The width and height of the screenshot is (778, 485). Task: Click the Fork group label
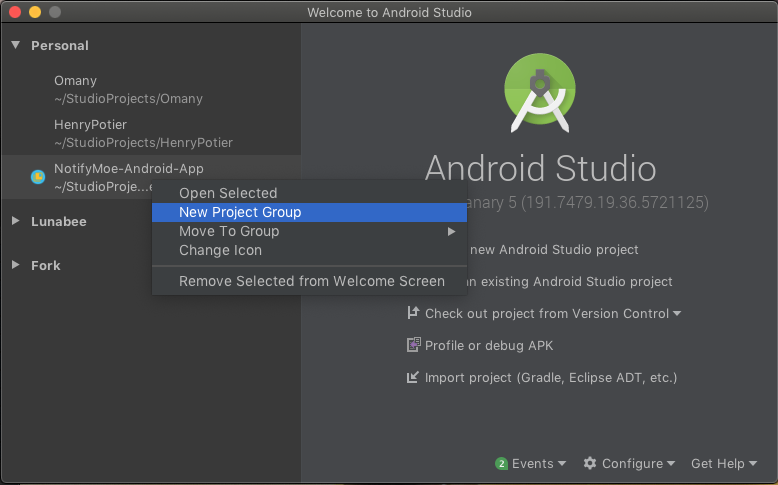(46, 266)
